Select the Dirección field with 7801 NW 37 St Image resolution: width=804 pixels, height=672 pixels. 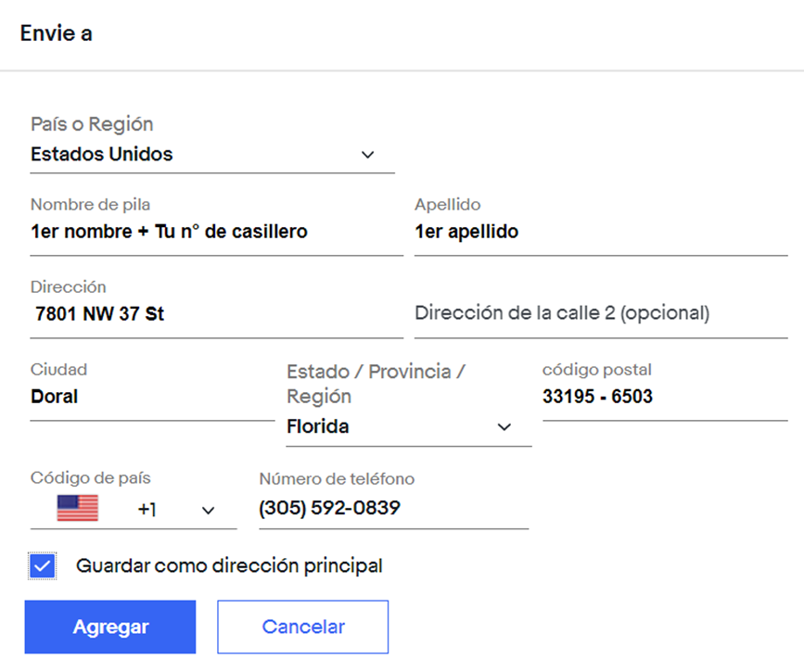tap(217, 313)
